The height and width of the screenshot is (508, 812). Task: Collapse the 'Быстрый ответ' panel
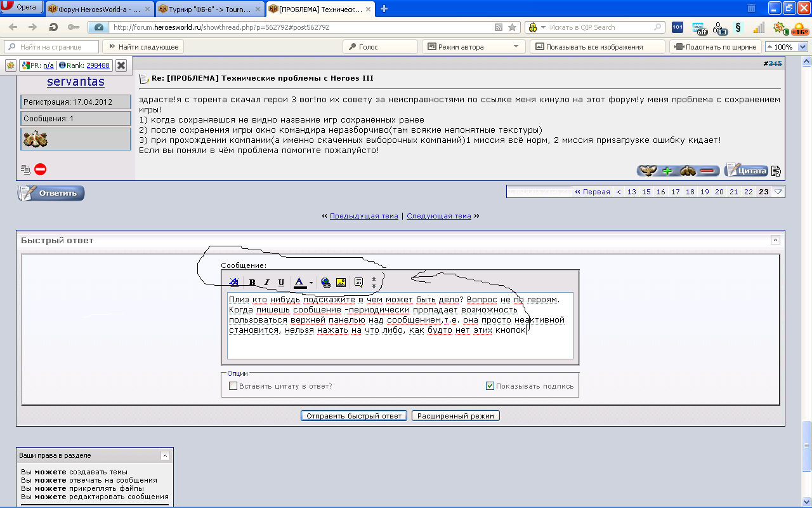(775, 240)
